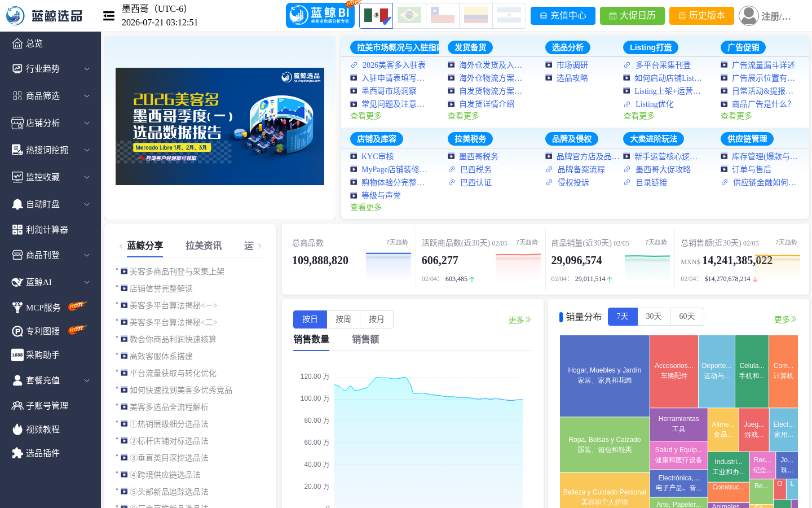Click the 行业趋势 sidebar icon

[x=17, y=69]
